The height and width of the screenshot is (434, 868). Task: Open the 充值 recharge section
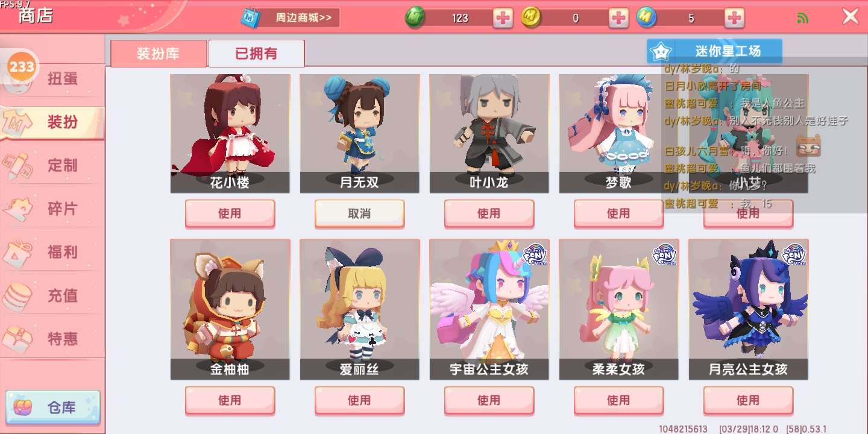[x=52, y=295]
